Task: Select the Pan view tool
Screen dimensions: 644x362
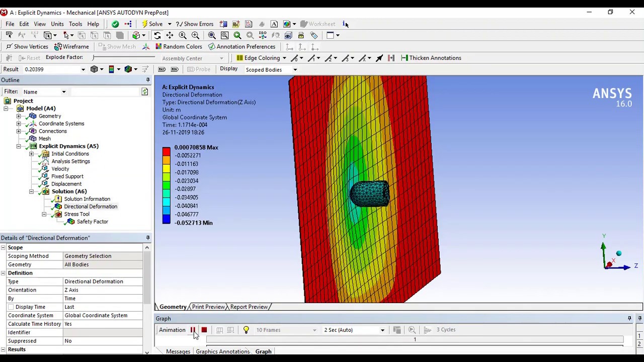Action: tap(170, 35)
